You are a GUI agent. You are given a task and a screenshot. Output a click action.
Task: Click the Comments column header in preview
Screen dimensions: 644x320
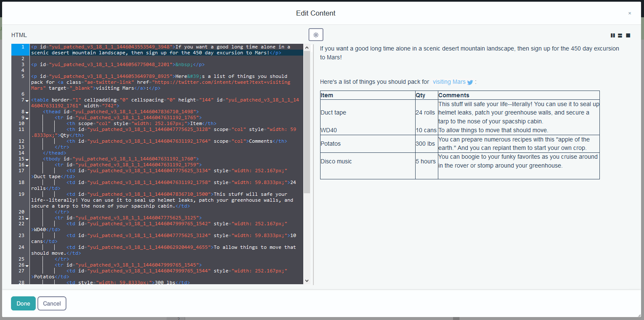519,95
